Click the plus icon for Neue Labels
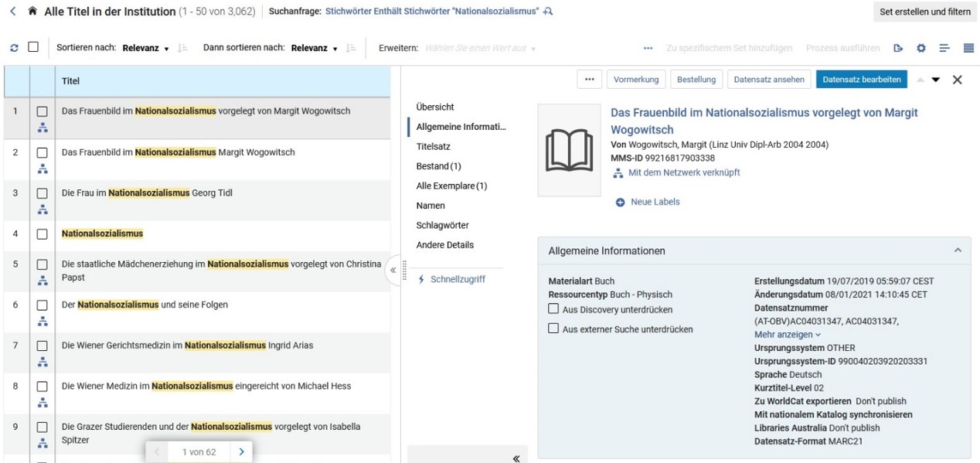Image resolution: width=980 pixels, height=463 pixels. [x=621, y=203]
